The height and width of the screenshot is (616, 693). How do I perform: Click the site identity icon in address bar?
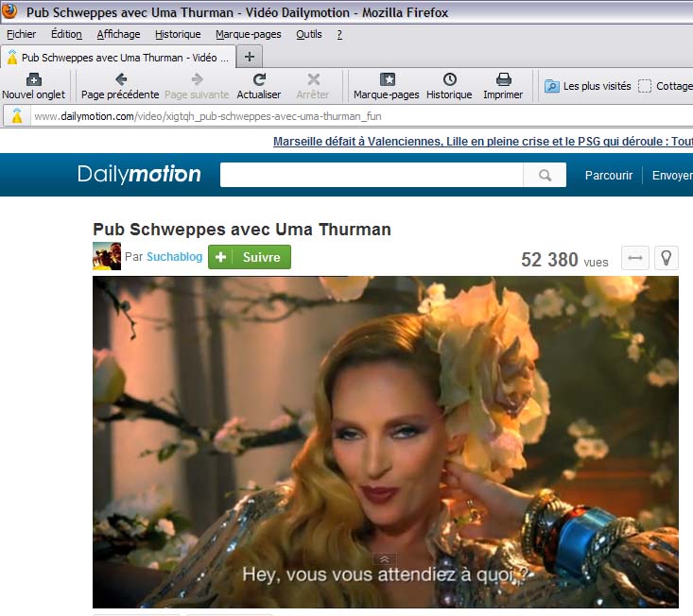point(17,116)
